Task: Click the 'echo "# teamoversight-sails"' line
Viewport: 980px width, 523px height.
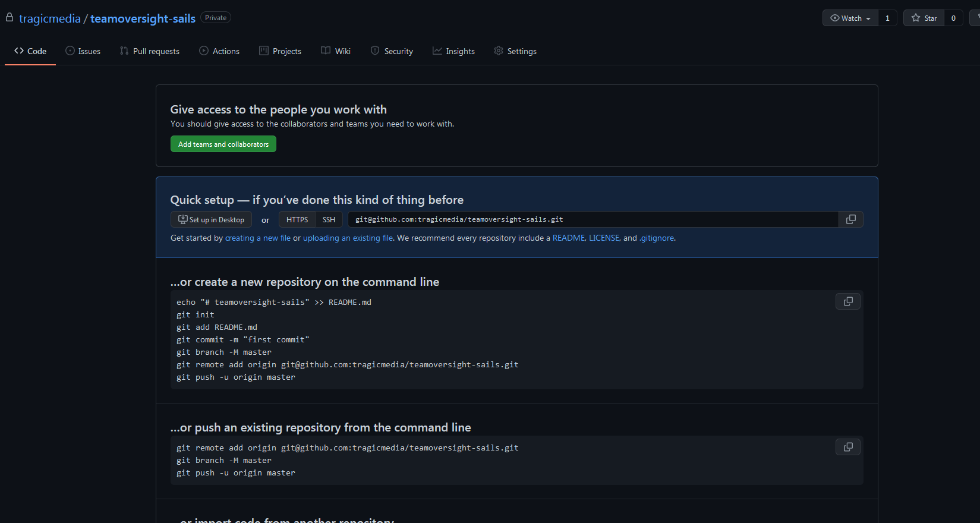Action: [x=274, y=302]
